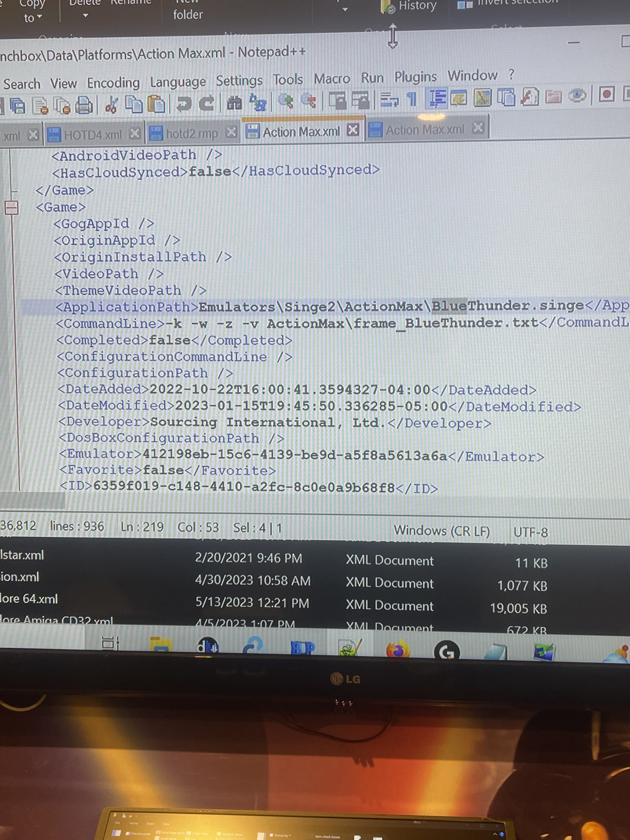Toggle Show All Characters pilcrow icon

tap(412, 100)
